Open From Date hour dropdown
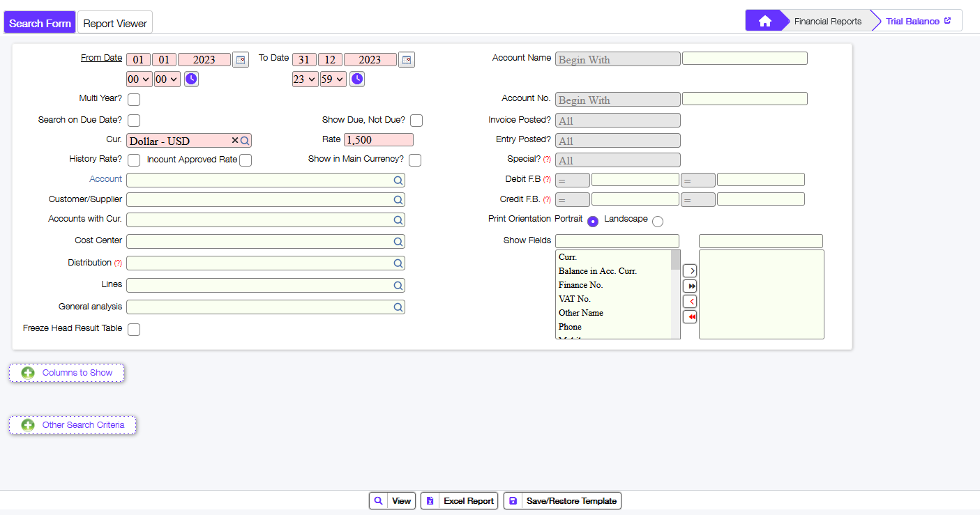 140,79
